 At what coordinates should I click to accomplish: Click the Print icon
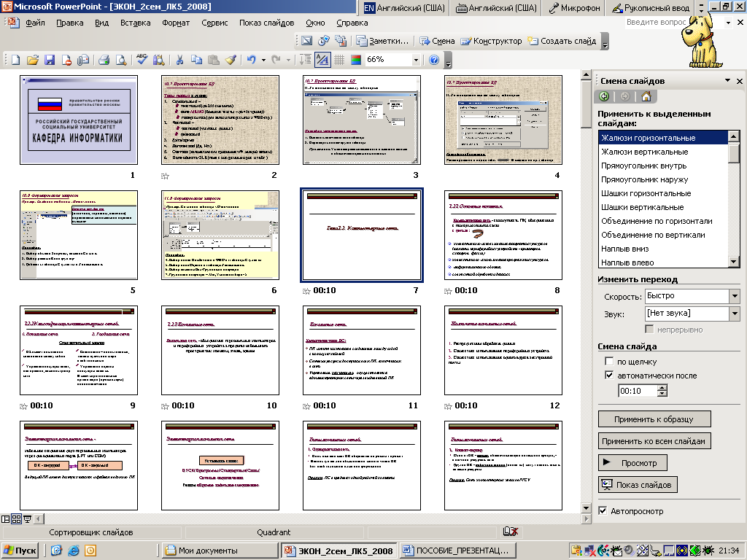pos(104,60)
